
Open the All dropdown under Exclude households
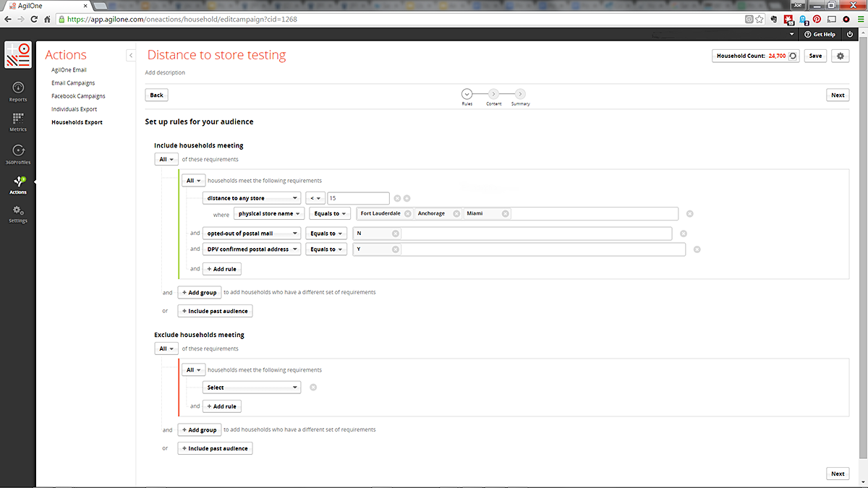pos(166,348)
